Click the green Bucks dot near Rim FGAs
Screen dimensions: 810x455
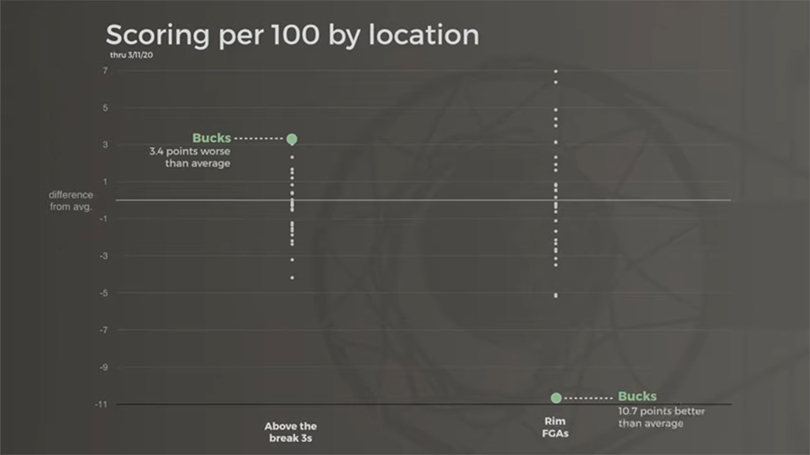(556, 398)
